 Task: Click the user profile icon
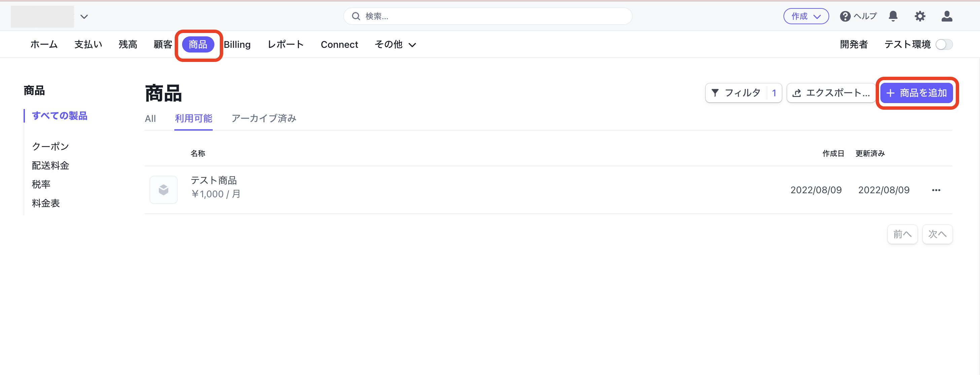[x=947, y=16]
